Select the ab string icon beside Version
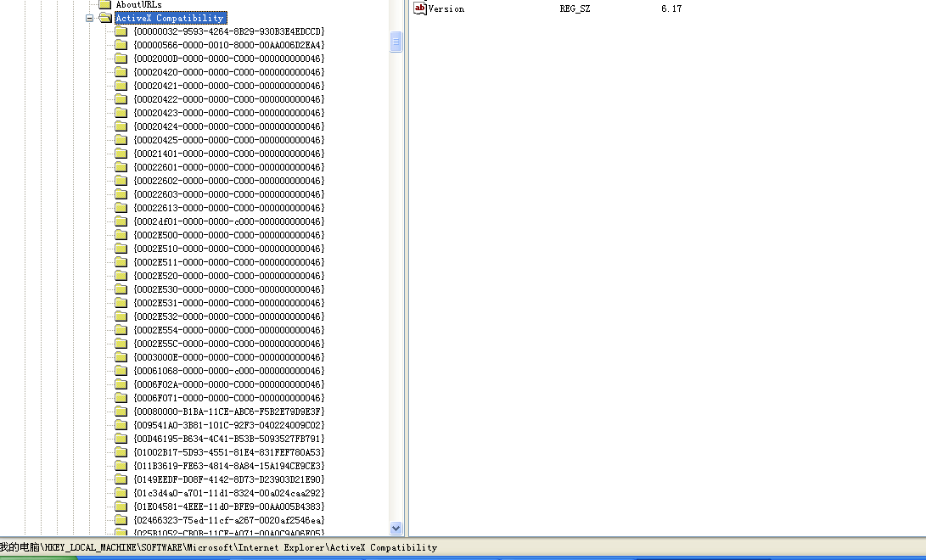The height and width of the screenshot is (560, 926). (420, 8)
